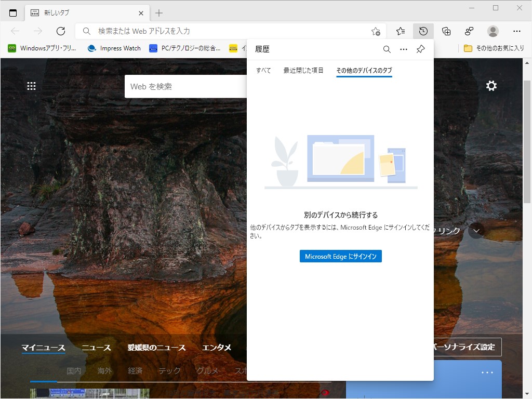
Task: Open the history panel more options menu
Action: coord(404,49)
